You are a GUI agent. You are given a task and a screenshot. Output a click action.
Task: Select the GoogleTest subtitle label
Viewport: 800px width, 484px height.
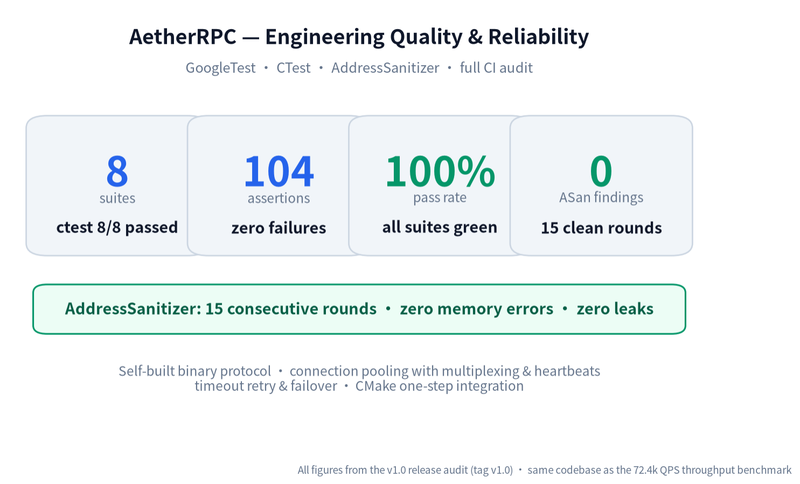pyautogui.click(x=220, y=68)
